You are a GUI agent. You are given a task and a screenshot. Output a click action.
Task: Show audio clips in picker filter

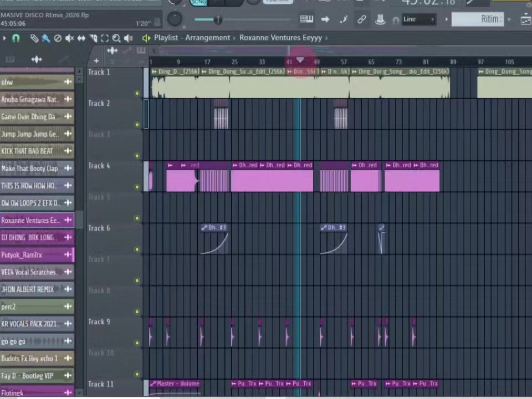[x=37, y=60]
